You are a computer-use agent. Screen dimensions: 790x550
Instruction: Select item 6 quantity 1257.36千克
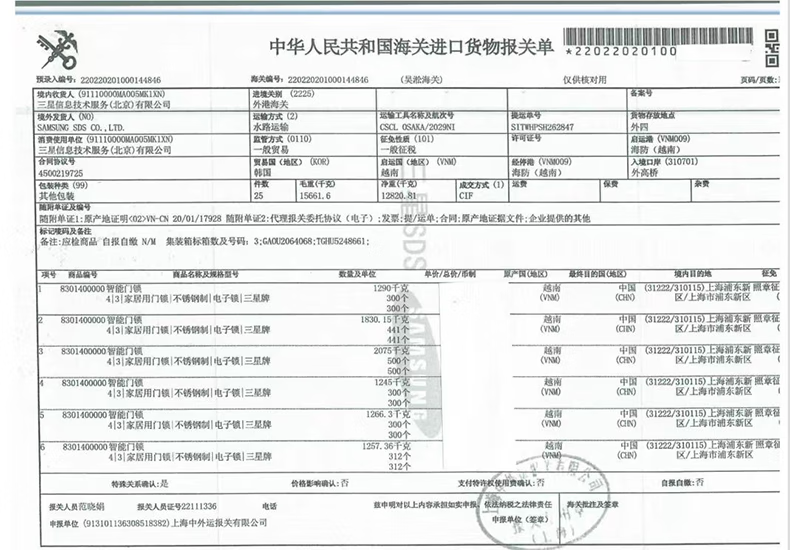(x=386, y=446)
